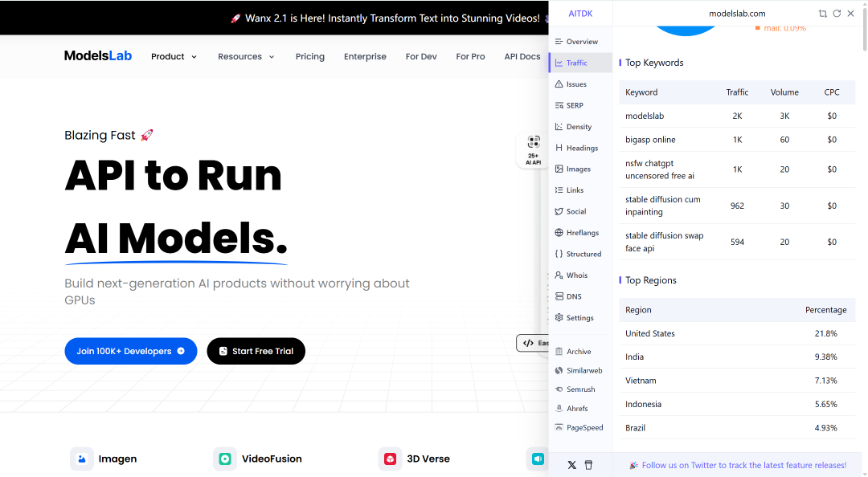Click the Volume column header

784,92
